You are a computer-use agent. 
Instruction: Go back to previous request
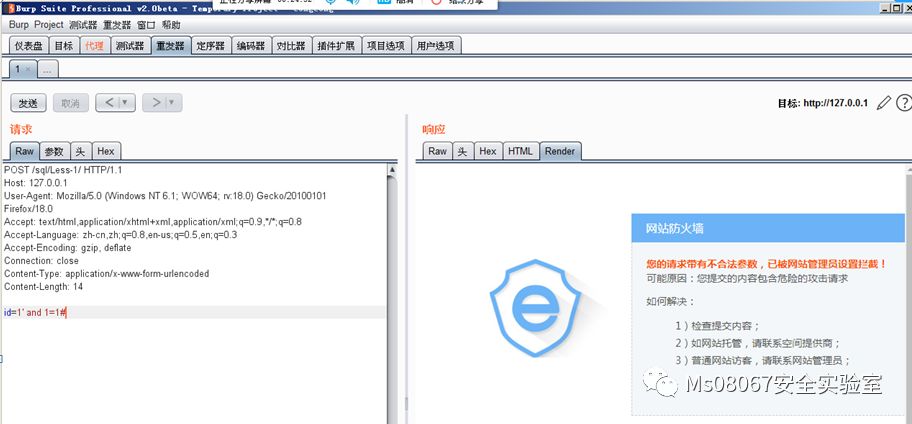(x=109, y=103)
